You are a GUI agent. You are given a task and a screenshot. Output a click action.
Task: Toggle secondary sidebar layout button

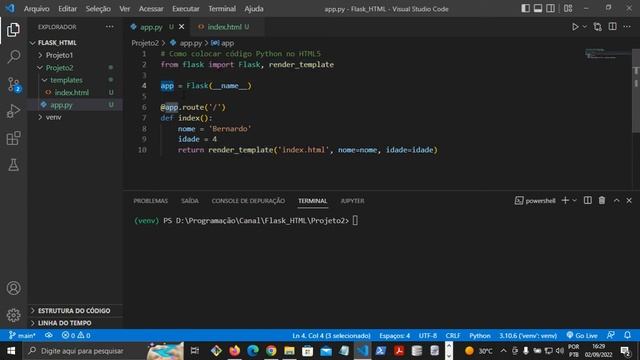[x=551, y=9]
